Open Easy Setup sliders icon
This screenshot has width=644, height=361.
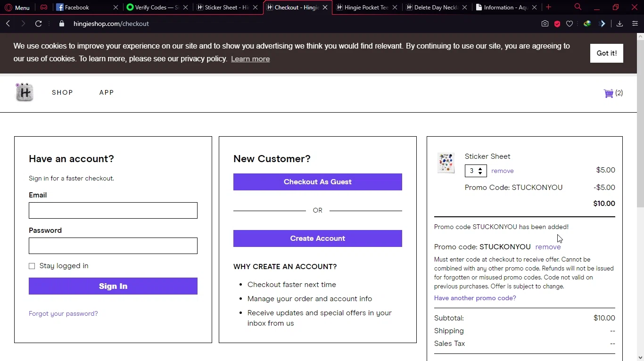[635, 24]
